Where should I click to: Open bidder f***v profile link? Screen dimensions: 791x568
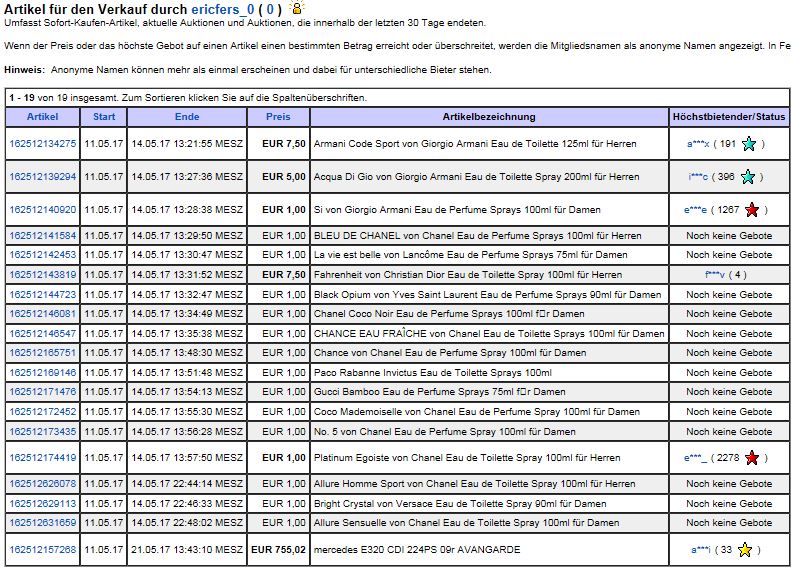[715, 275]
